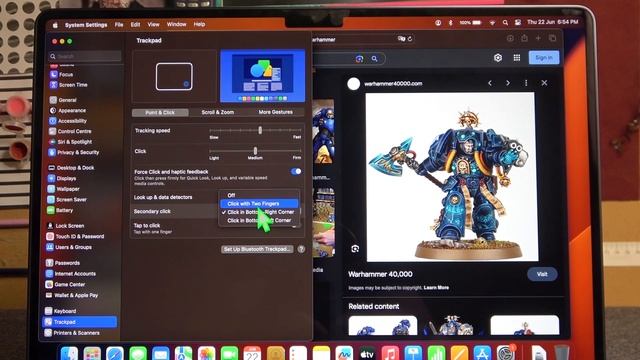Open Screen Time settings
The height and width of the screenshot is (360, 640).
pos(69,85)
